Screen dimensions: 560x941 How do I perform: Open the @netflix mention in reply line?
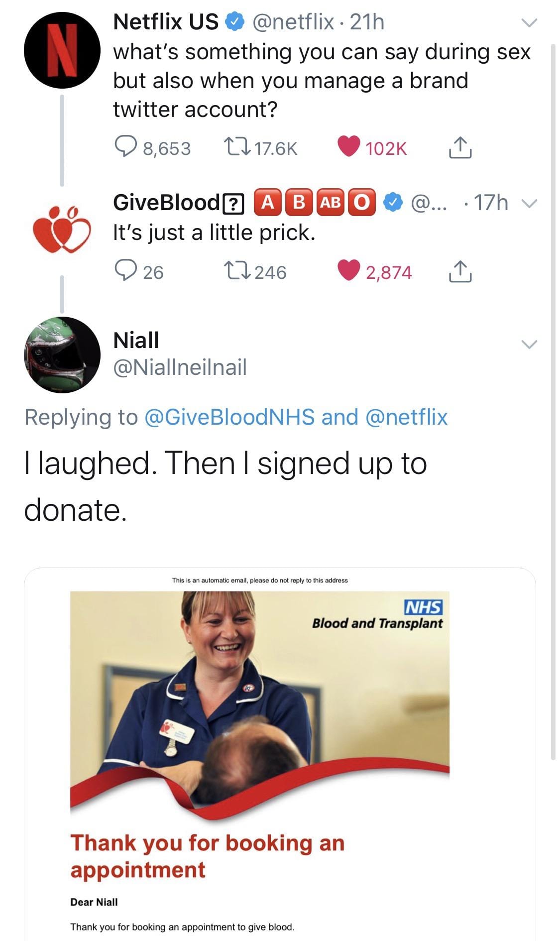click(406, 417)
